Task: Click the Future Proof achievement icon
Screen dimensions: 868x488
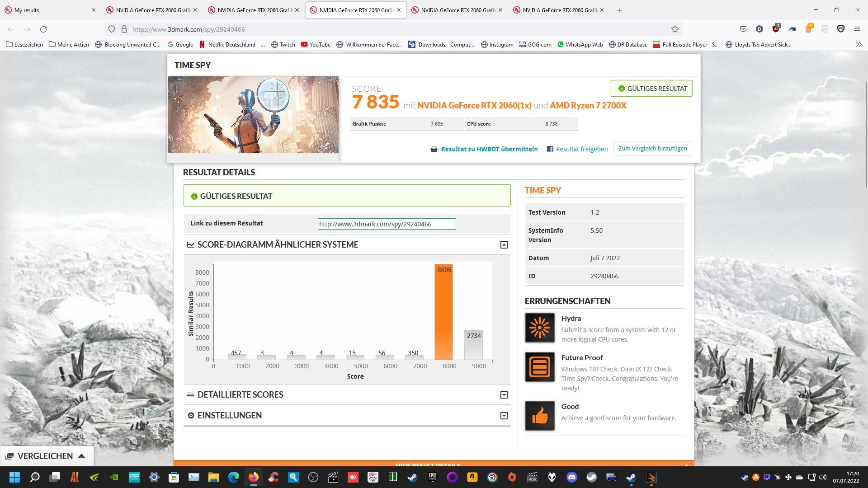Action: coord(540,367)
